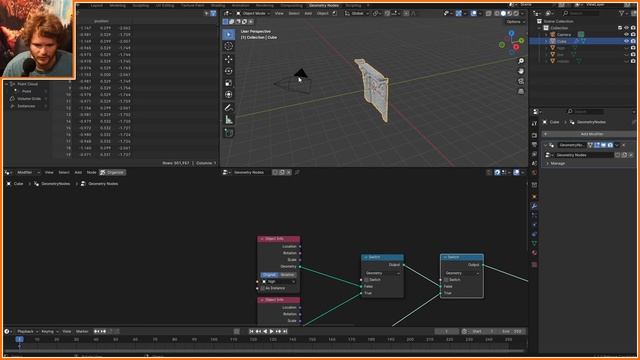Collapse the GeometryNodes modifier panel arrow

546,145
